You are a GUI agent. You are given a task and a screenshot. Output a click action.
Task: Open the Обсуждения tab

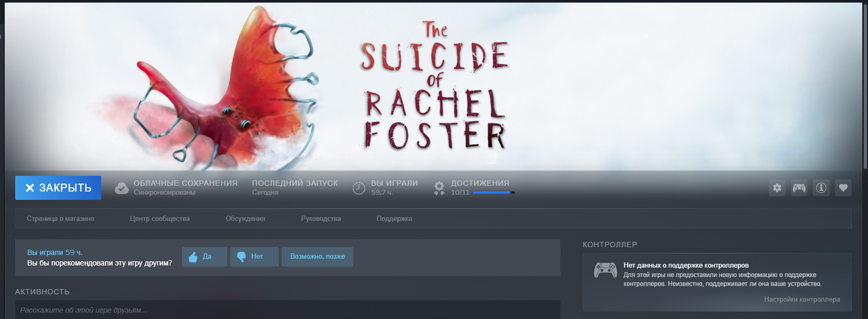coord(245,219)
